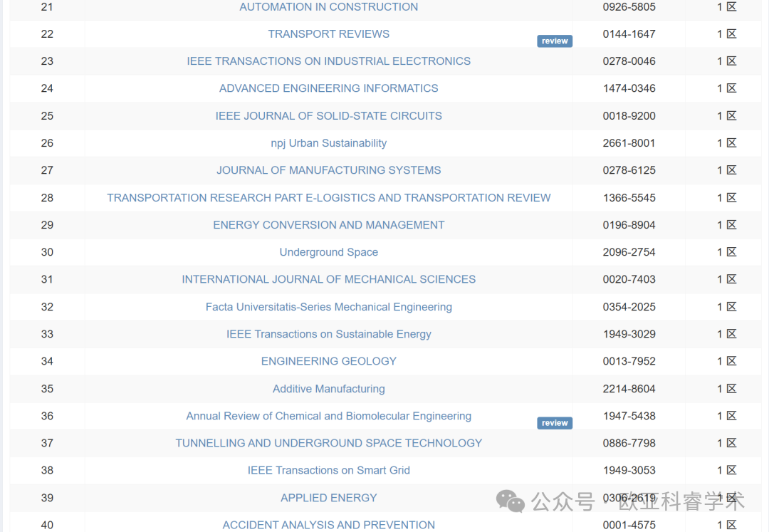
Task: Open TUNNELLING AND UNDERGROUND SPACE TECHNOLOGY link
Action: (x=328, y=443)
